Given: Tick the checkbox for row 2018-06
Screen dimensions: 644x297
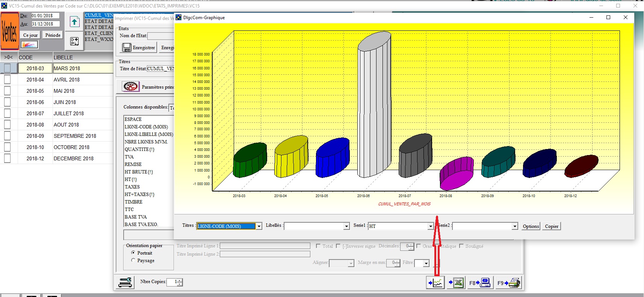Looking at the screenshot, I should 7,102.
